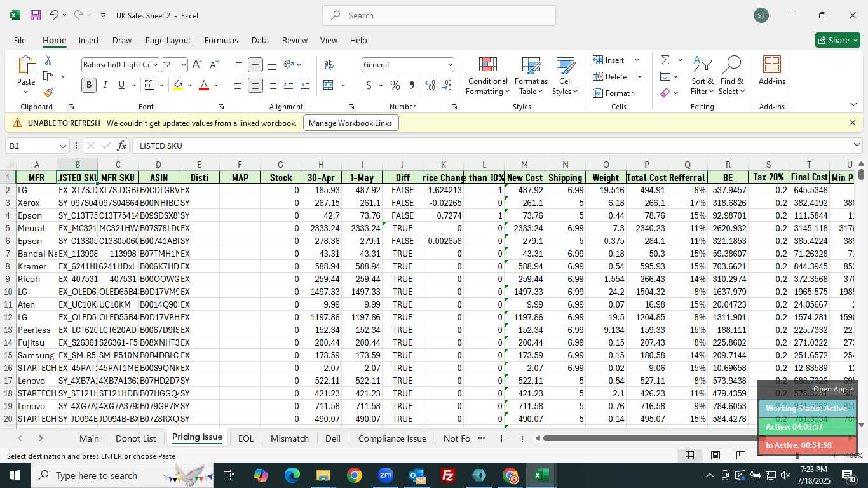Toggle Middle Align vertical alignment

click(x=255, y=65)
